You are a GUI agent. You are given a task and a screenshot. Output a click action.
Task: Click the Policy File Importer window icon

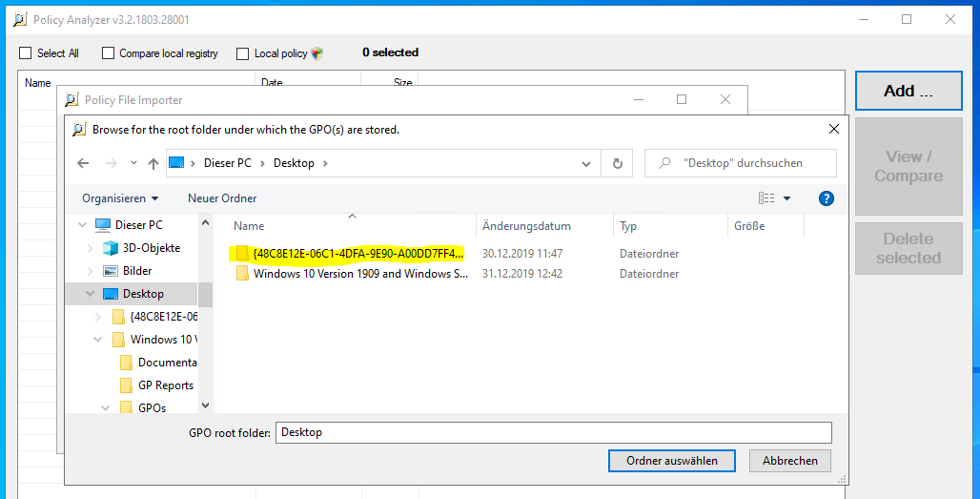71,100
